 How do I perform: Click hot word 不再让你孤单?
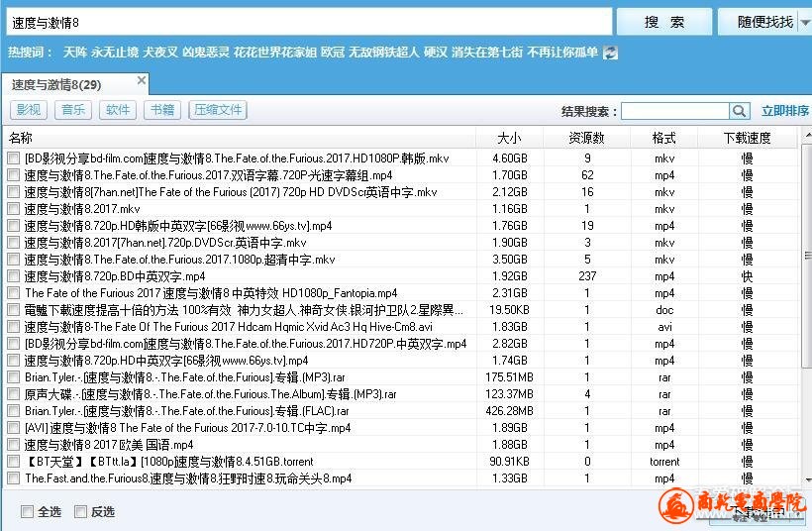[x=562, y=53]
